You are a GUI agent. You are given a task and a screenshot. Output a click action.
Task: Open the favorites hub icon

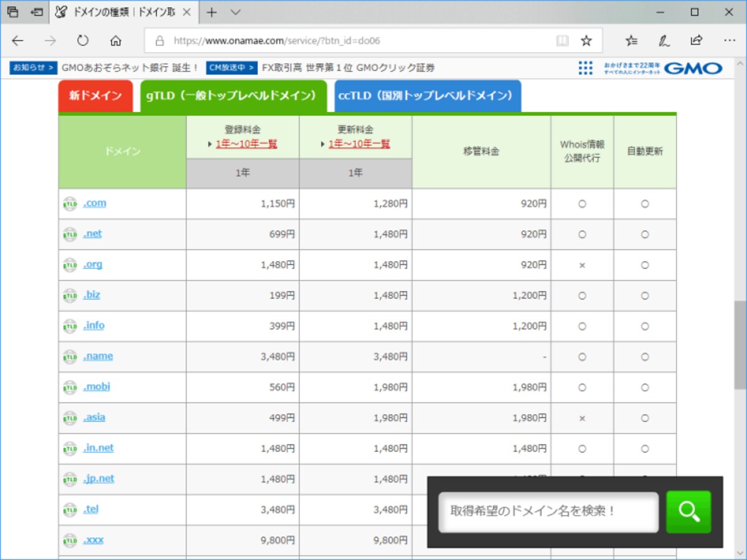click(x=631, y=41)
